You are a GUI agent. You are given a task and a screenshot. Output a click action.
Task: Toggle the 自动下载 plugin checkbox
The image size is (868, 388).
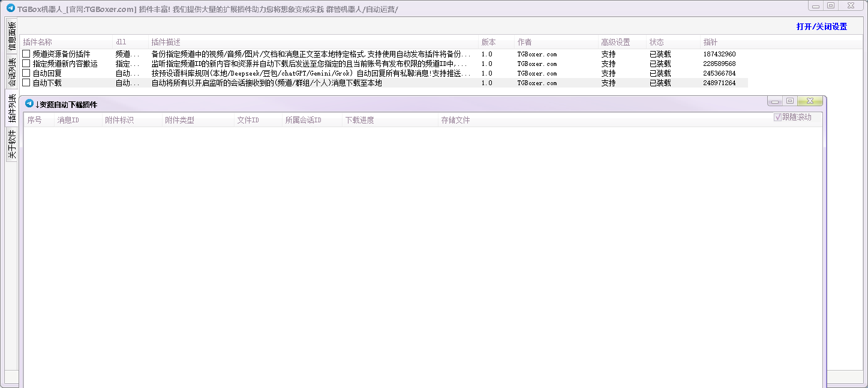click(x=26, y=83)
